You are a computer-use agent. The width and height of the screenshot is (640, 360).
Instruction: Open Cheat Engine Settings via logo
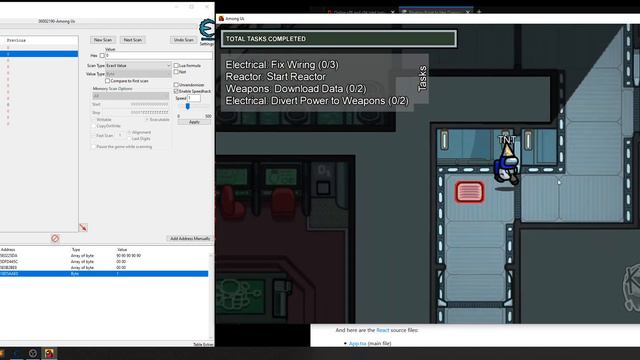tap(207, 29)
